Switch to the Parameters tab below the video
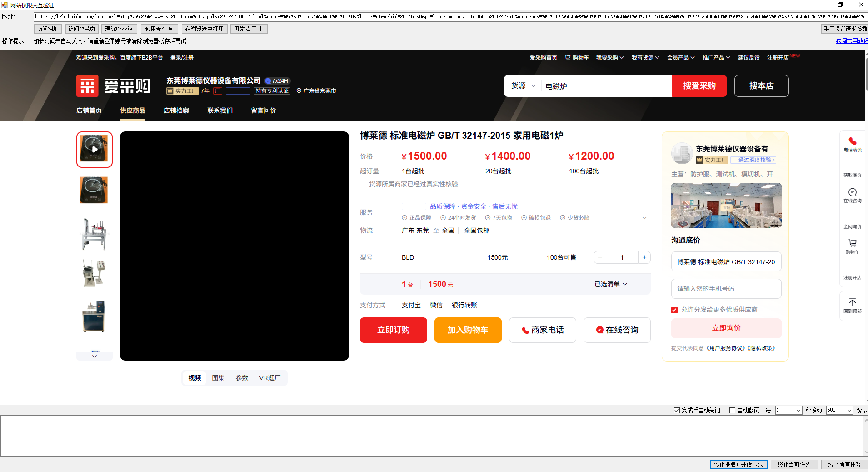868x472 pixels. pyautogui.click(x=242, y=378)
